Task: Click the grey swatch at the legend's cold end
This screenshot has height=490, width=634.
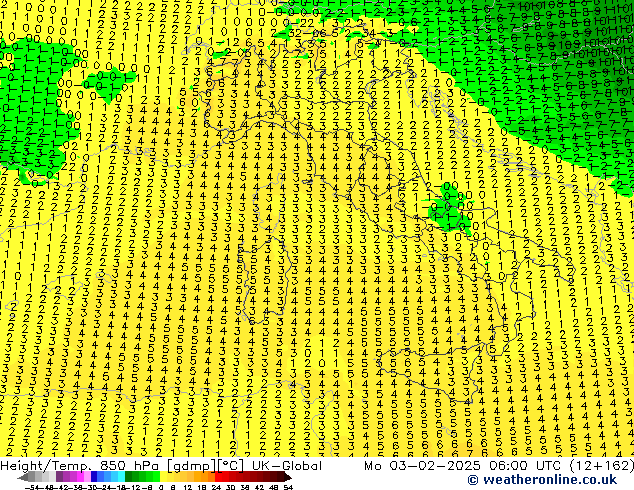Action: (31, 476)
